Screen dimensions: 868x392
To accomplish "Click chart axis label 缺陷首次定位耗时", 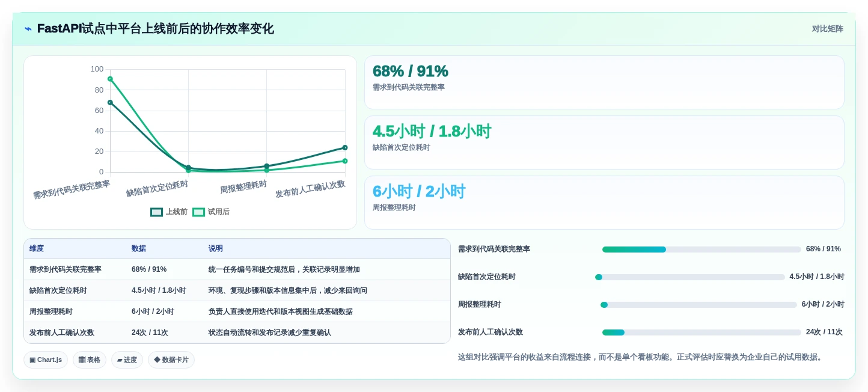I will tap(157, 188).
